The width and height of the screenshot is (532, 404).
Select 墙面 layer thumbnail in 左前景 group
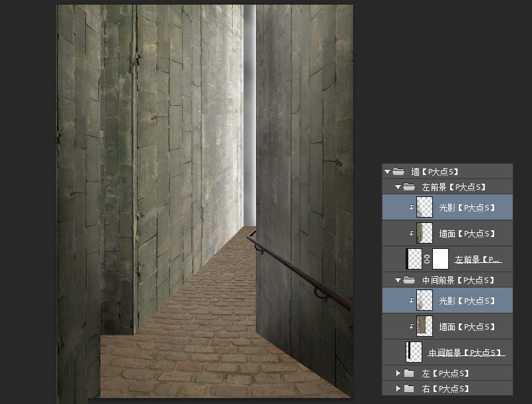click(424, 233)
